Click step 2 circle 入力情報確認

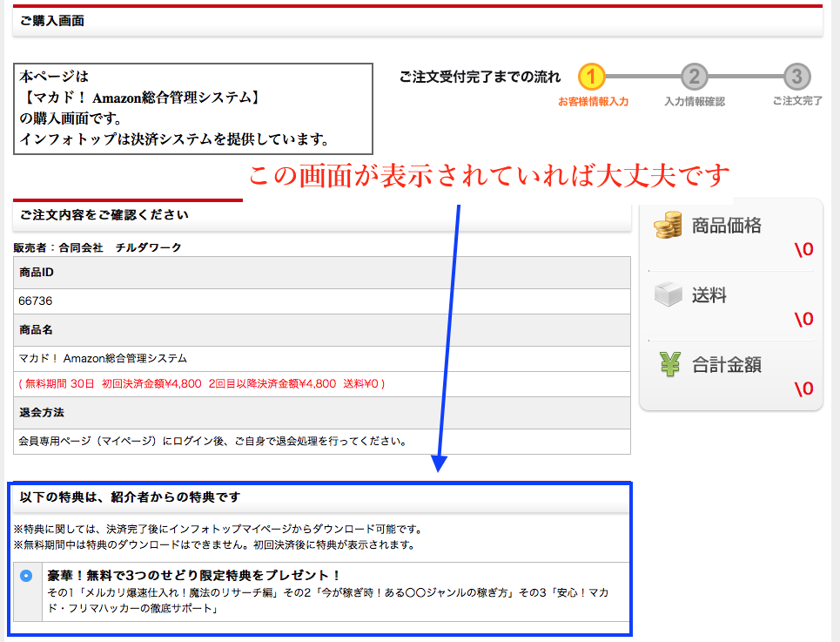click(695, 77)
